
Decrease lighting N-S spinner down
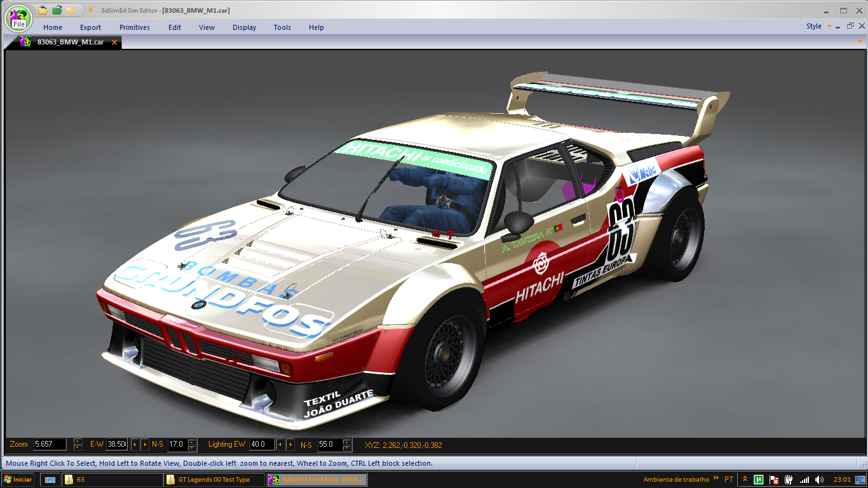pos(347,448)
